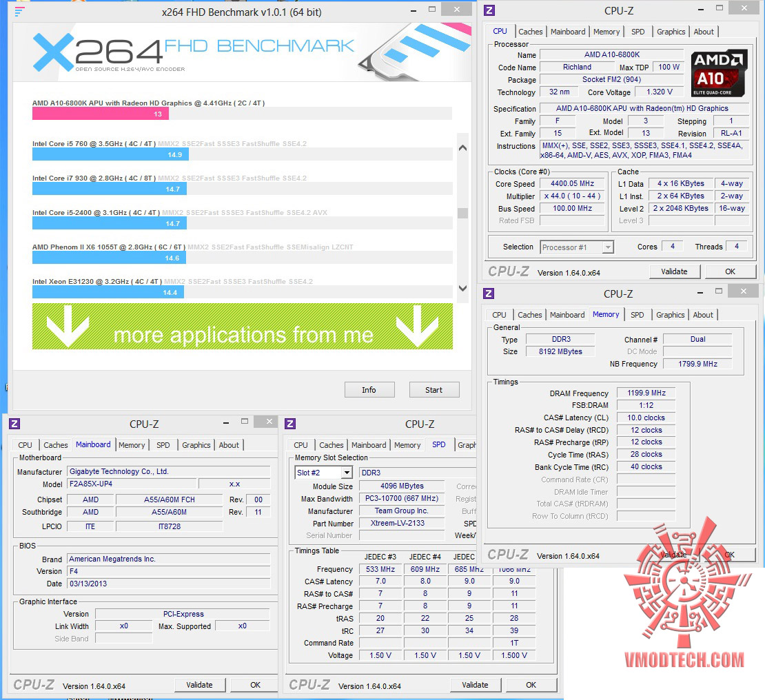The image size is (765, 700).
Task: Click the Info button
Action: [x=369, y=390]
